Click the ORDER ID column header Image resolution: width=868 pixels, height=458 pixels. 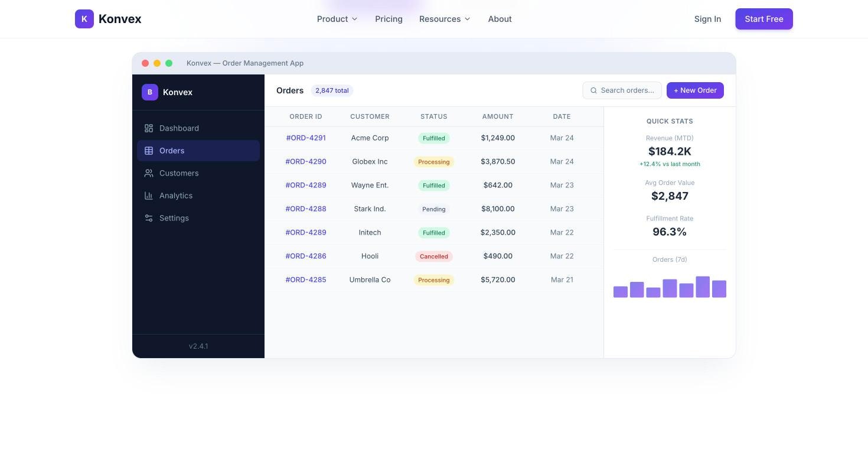306,116
